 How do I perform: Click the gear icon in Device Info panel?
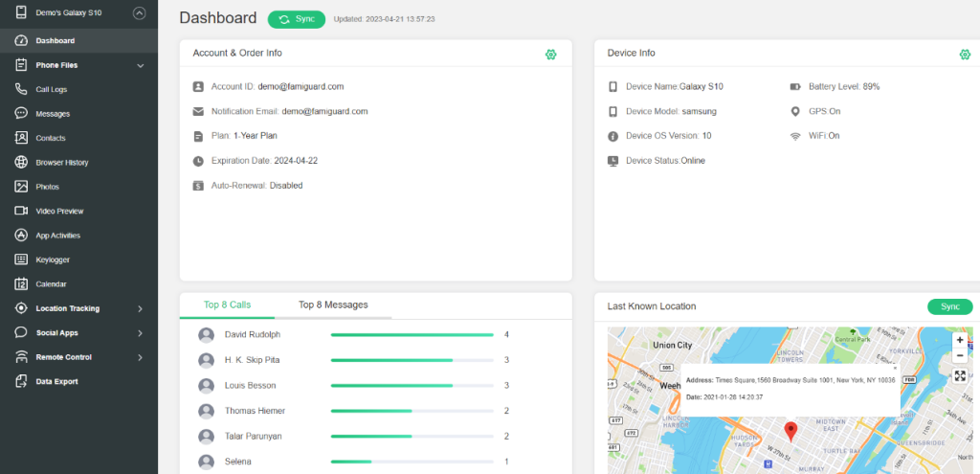(x=965, y=55)
